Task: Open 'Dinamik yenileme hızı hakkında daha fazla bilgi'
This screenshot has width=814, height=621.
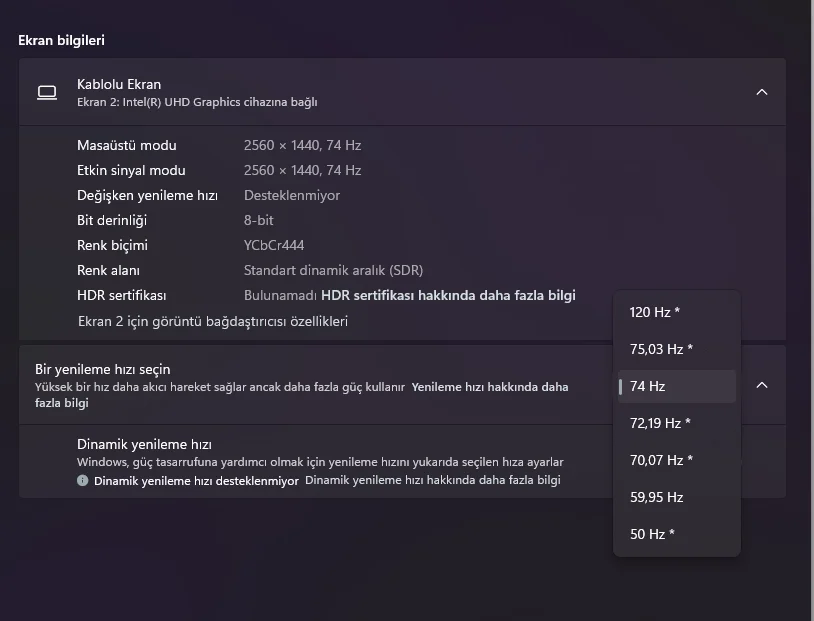Action: click(432, 480)
